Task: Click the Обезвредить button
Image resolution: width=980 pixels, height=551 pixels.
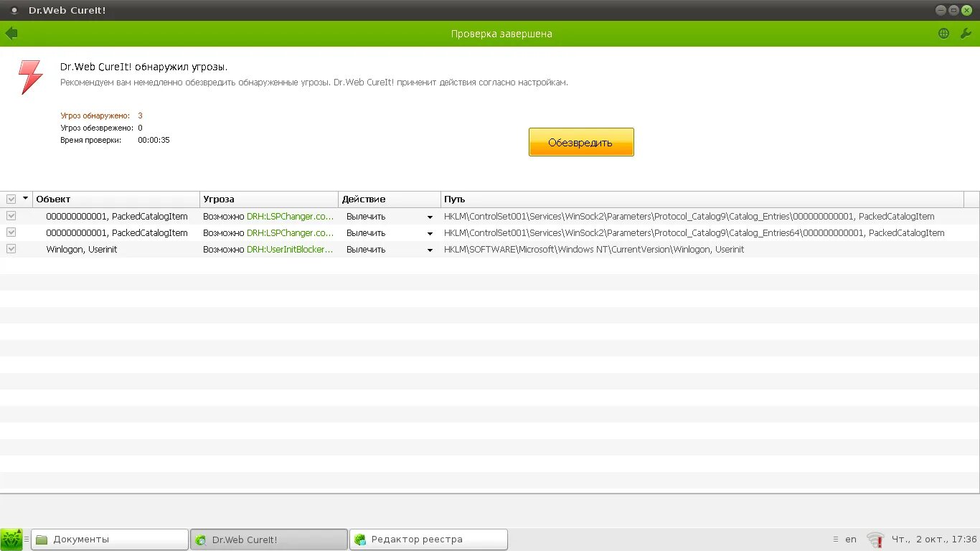Action: 581,142
